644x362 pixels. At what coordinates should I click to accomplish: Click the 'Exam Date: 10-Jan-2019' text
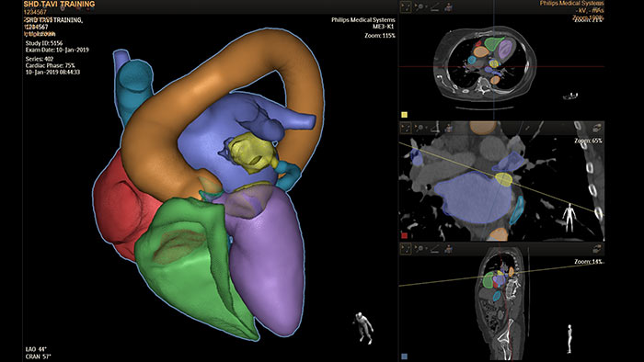click(x=57, y=50)
